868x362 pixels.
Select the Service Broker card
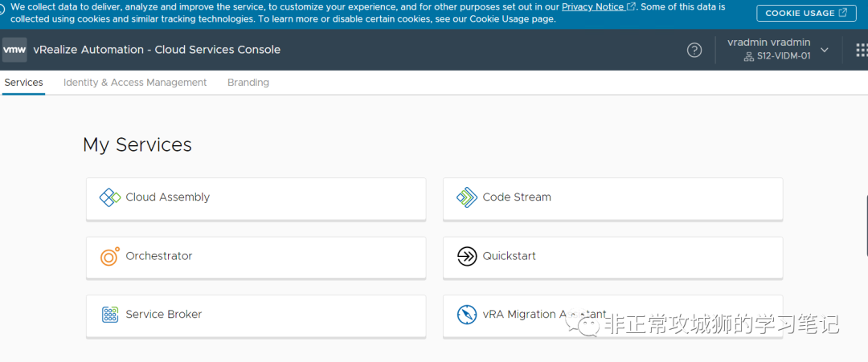point(256,315)
